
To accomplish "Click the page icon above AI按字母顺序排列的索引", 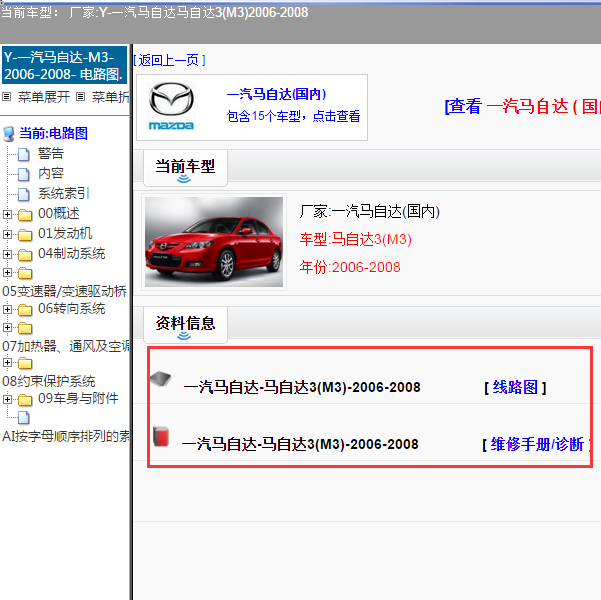I will [x=24, y=418].
